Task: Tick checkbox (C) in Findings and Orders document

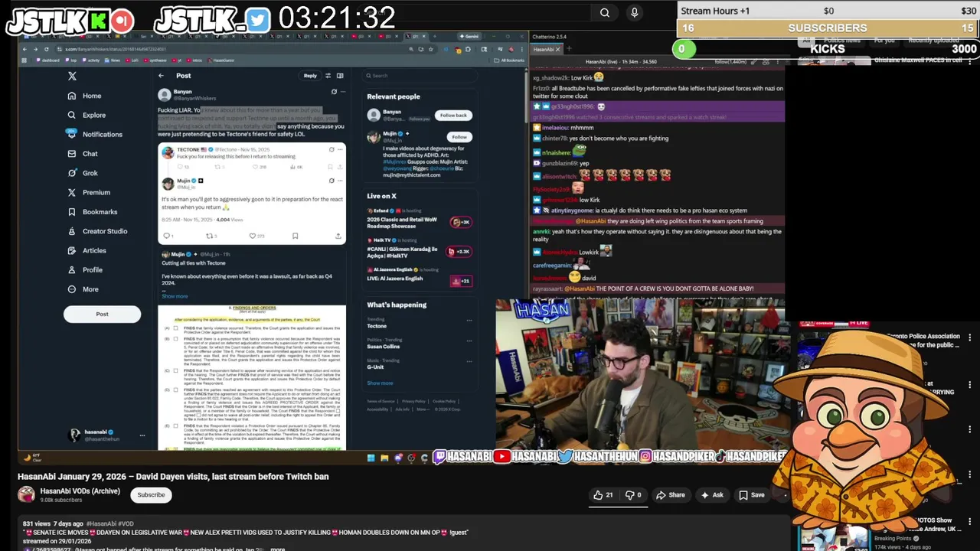Action: [x=175, y=371]
